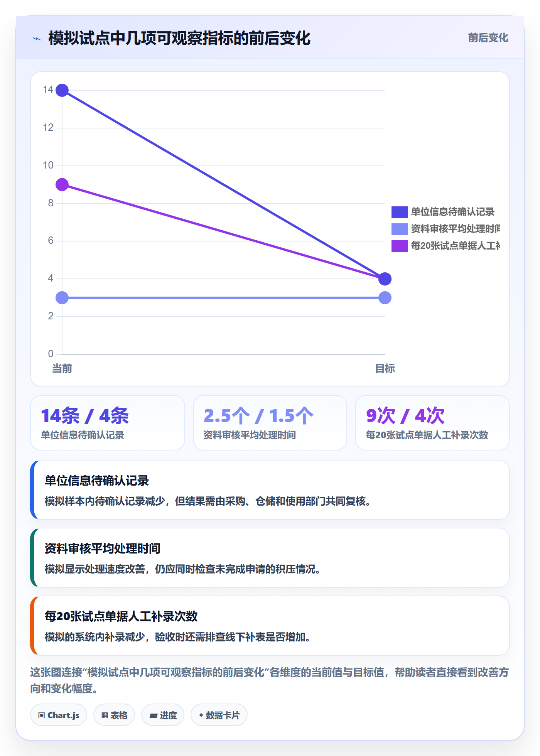This screenshot has height=756, width=540.
Task: Click the 当前 x-axis label
Action: [x=62, y=369]
